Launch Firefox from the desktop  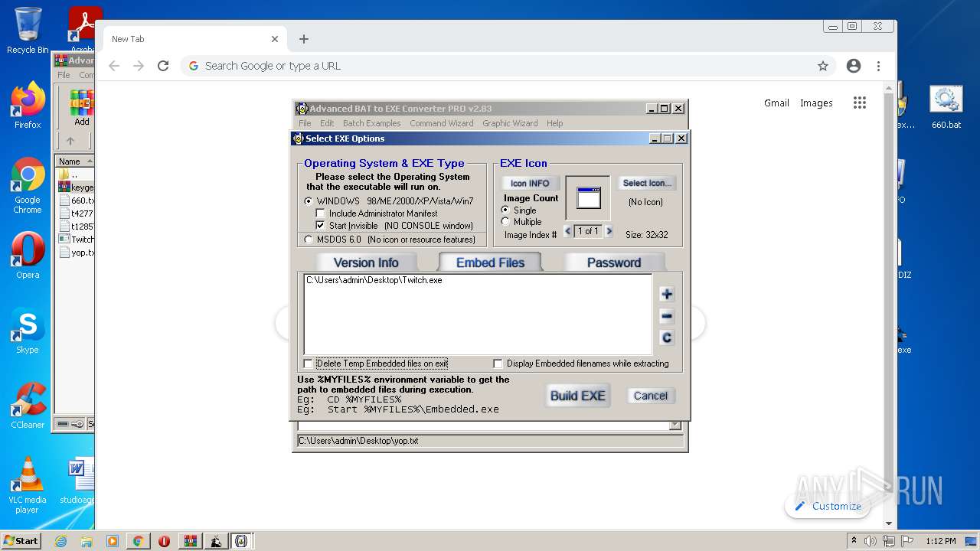[x=28, y=105]
